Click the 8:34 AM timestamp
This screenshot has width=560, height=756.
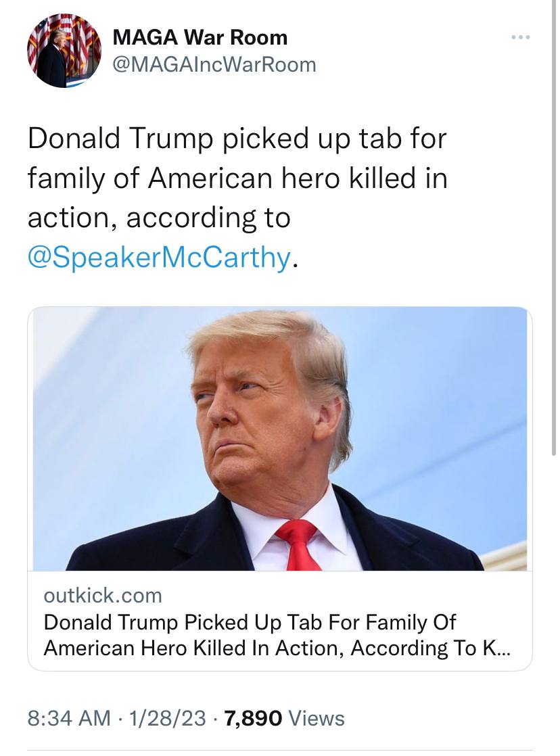point(69,718)
